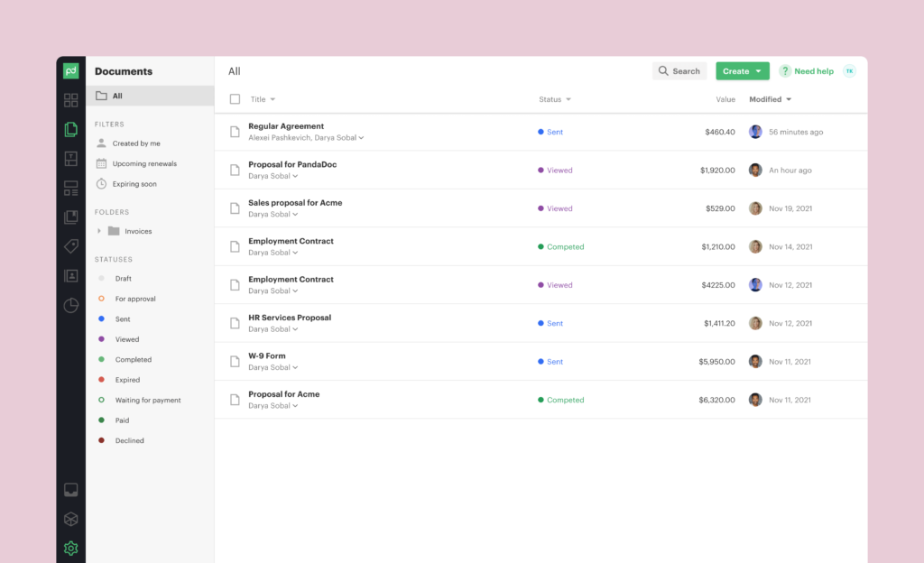This screenshot has height=563, width=924.
Task: Filter documents by blue Sent status
Action: 123,319
